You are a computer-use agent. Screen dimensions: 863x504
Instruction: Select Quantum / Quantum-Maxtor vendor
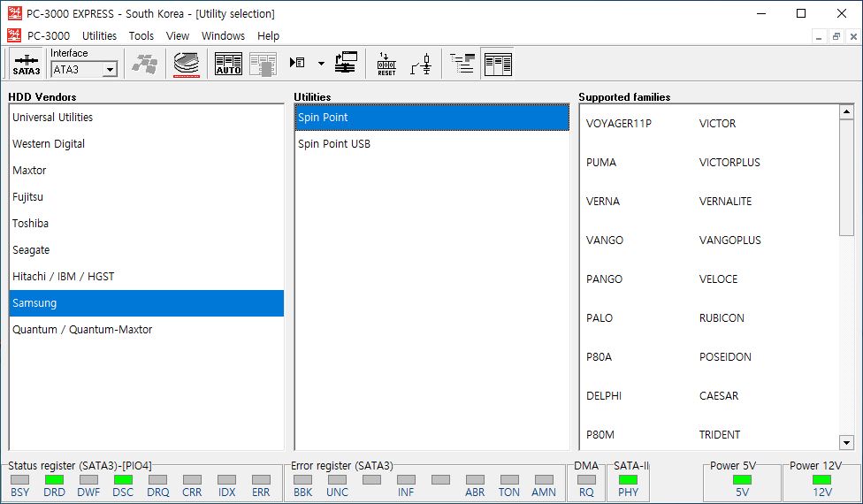pyautogui.click(x=147, y=330)
